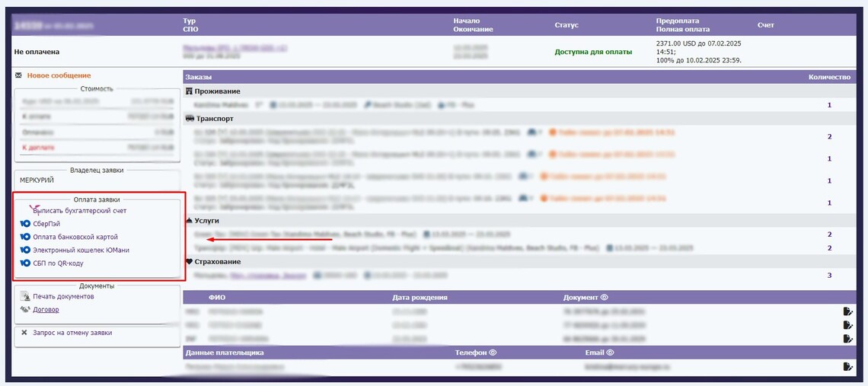This screenshot has height=386, width=868.
Task: Open the Договор link
Action: pos(46,310)
